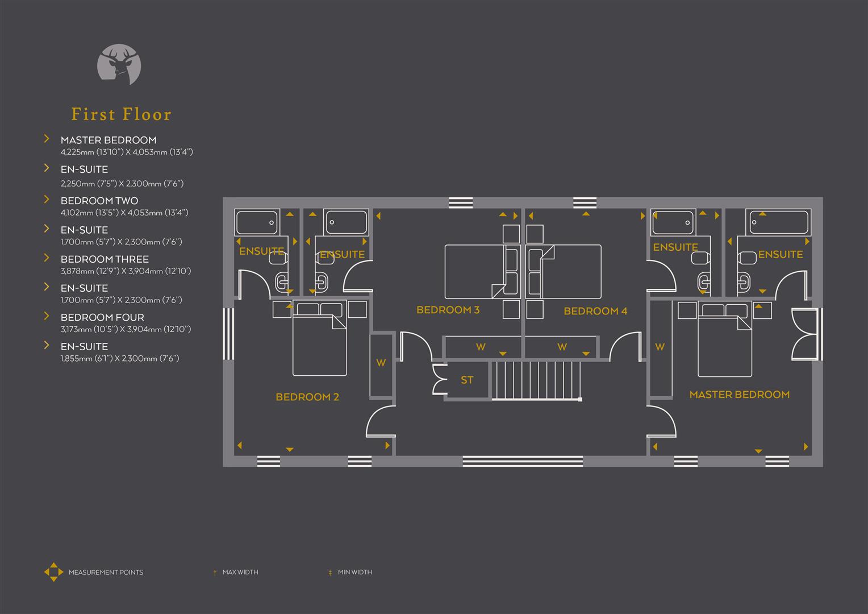868x614 pixels.
Task: Click the En-Suite dimensions 2,250mm X 2,300mm
Action: 123,184
